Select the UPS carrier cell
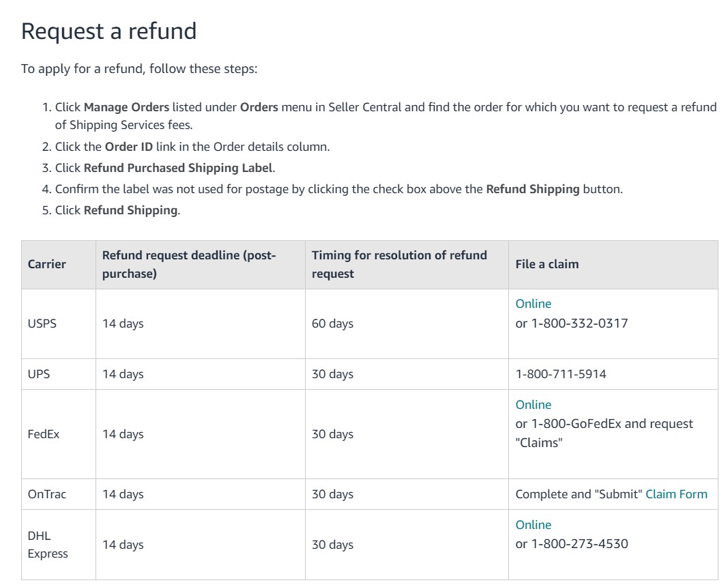Image resolution: width=728 pixels, height=587 pixels. coord(59,374)
